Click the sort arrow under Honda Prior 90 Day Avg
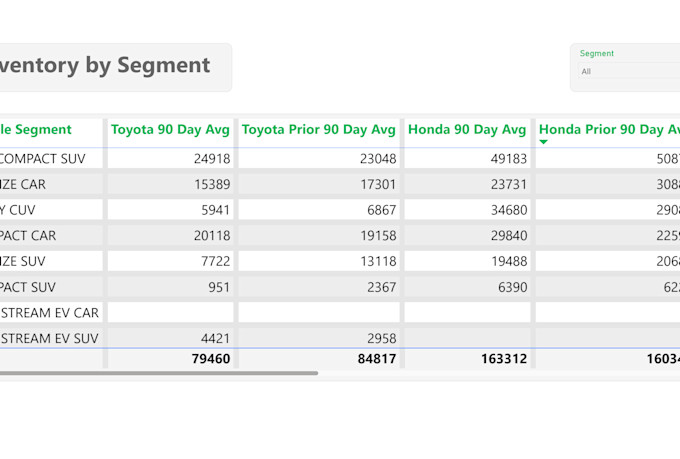680x459 pixels. [x=543, y=142]
